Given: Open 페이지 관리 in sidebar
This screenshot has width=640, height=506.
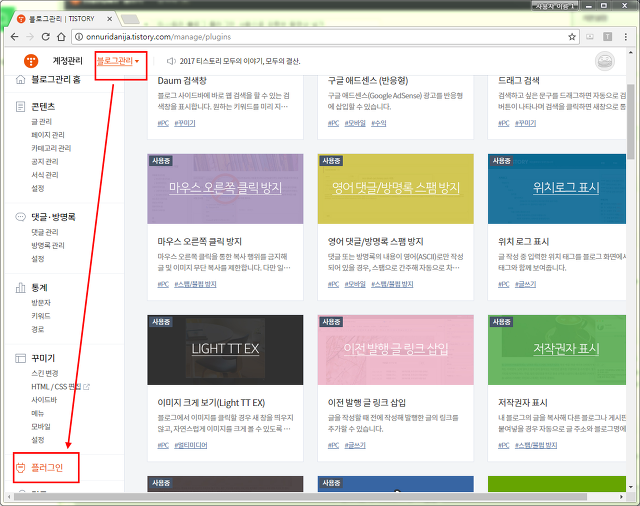Looking at the screenshot, I should click(48, 135).
